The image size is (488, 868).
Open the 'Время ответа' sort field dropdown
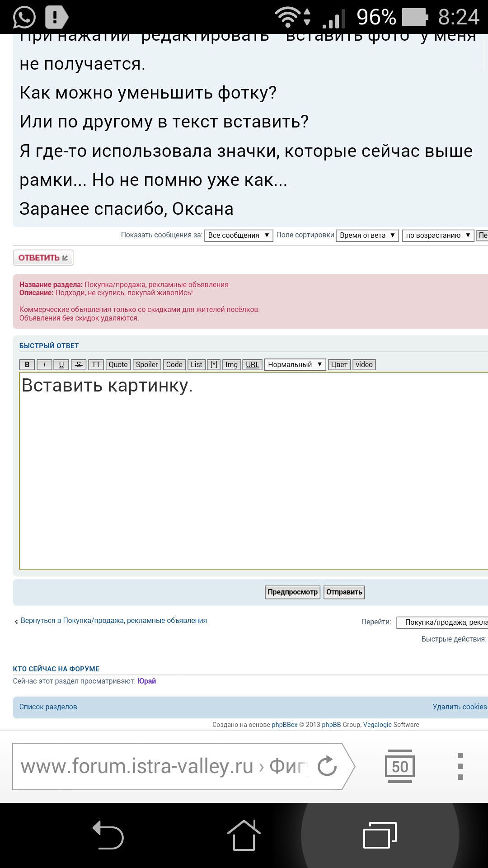tap(367, 236)
